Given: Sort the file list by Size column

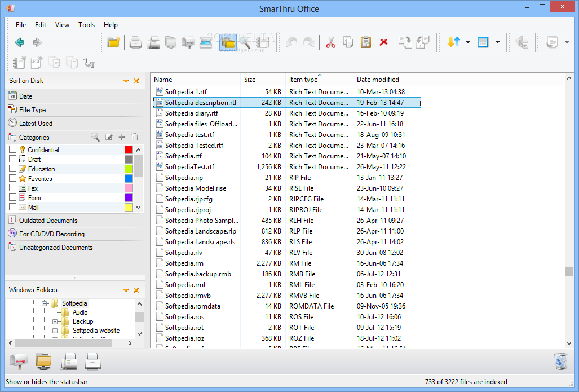Looking at the screenshot, I should [263, 80].
